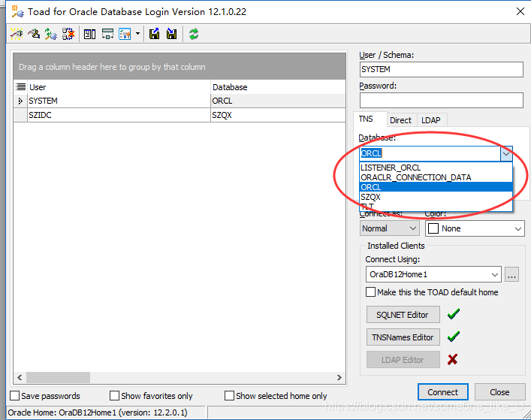This screenshot has height=420, width=531.
Task: Click the grid scroll left arrow
Action: pos(20,377)
